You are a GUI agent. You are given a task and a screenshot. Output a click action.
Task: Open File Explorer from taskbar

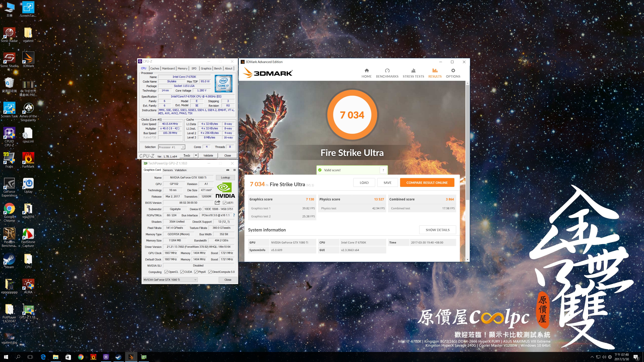pyautogui.click(x=56, y=357)
